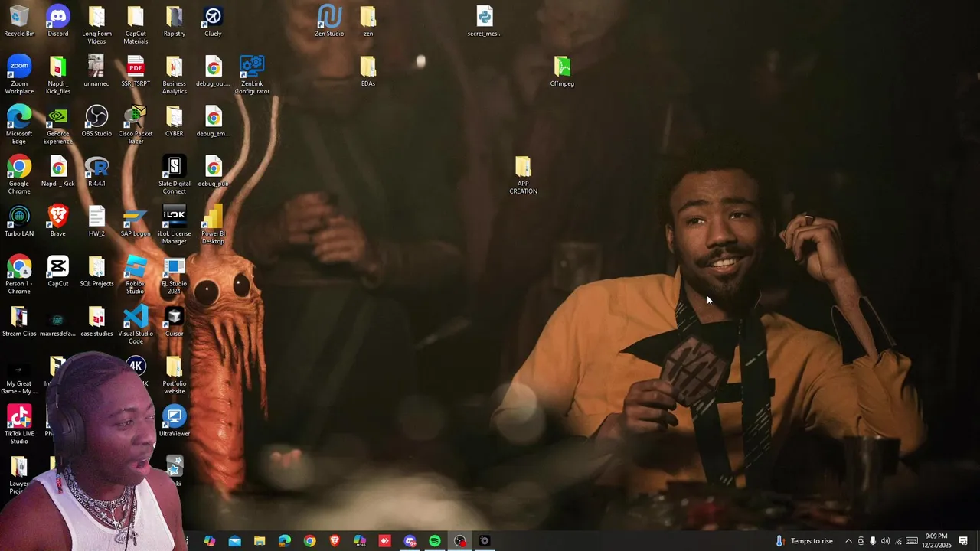Open Zen Studio desktop shortcut

click(x=329, y=21)
